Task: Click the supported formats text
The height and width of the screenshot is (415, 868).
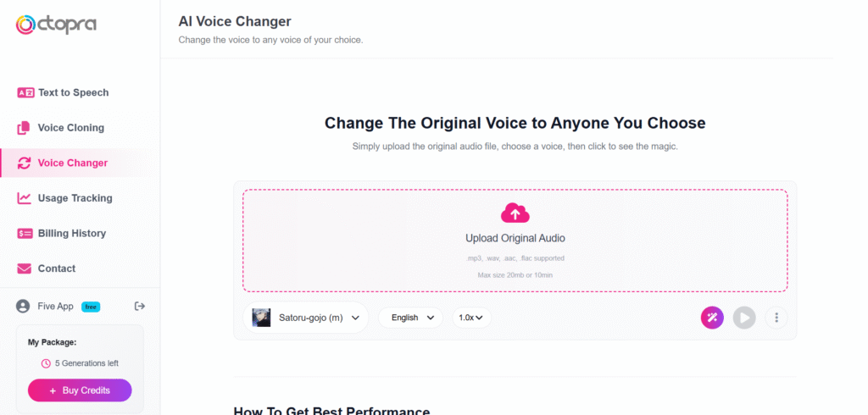Action: coord(515,258)
